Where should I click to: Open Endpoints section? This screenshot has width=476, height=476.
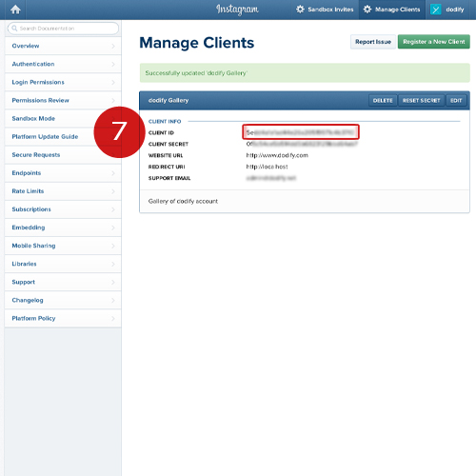pos(63,173)
